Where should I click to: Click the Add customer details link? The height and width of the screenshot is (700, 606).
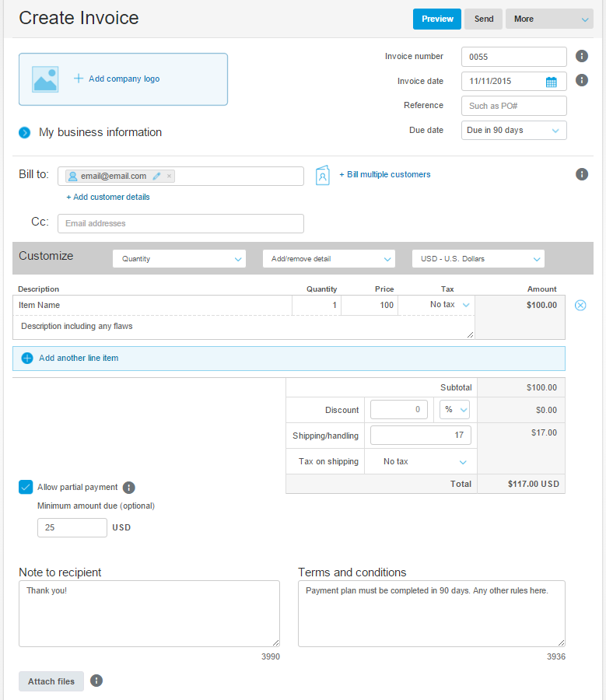108,198
